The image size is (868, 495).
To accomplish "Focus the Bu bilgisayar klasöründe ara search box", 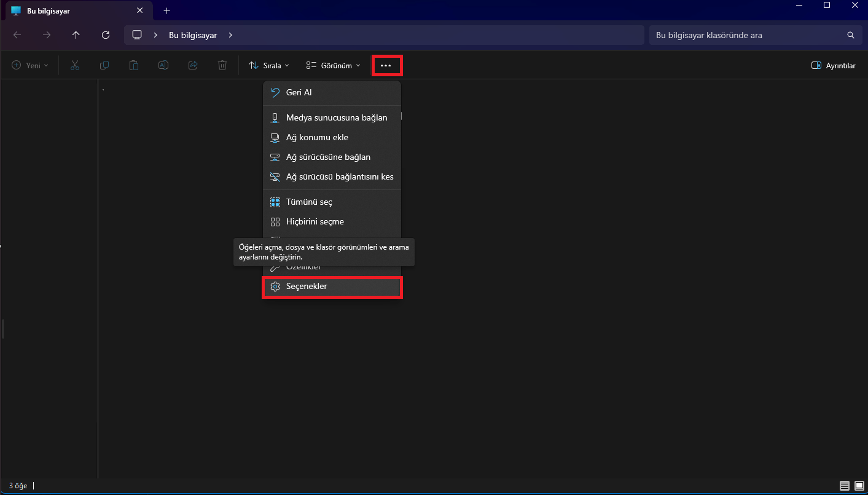I will pos(755,35).
